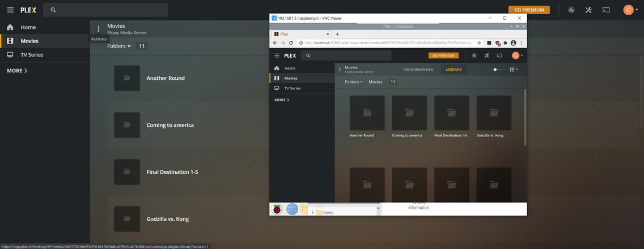
Task: Click the Movies breadcrumb in the VNC Plex page
Action: [x=375, y=82]
